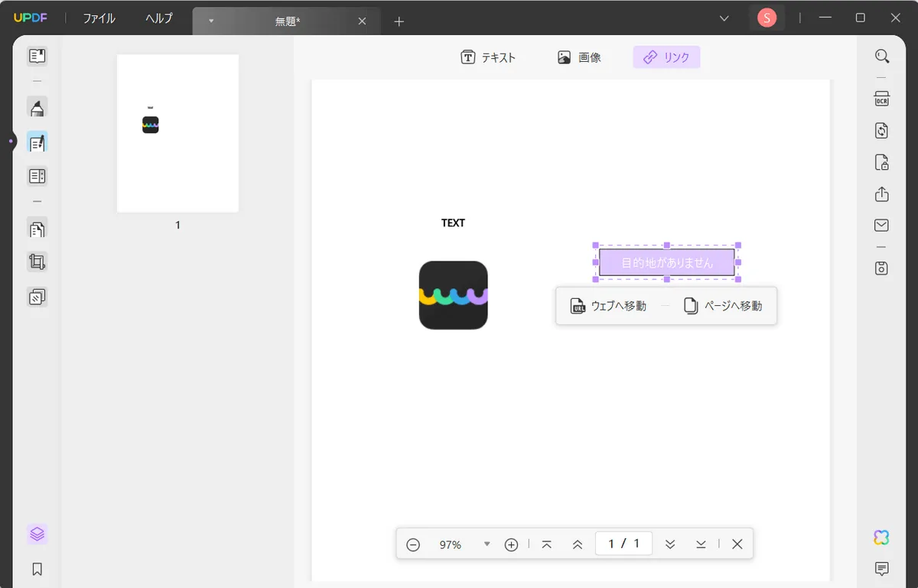Switch to the 無題* tab
Image resolution: width=918 pixels, height=588 pixels.
click(x=288, y=21)
